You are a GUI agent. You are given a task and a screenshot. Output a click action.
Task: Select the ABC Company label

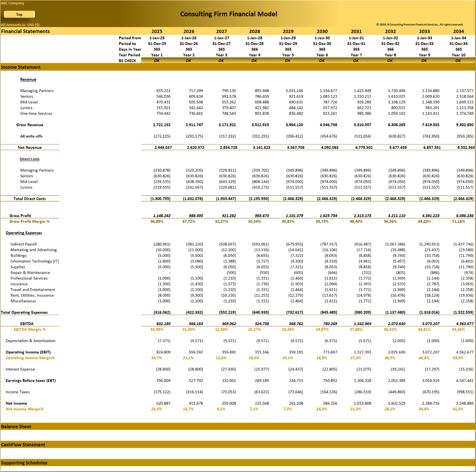(13, 3)
